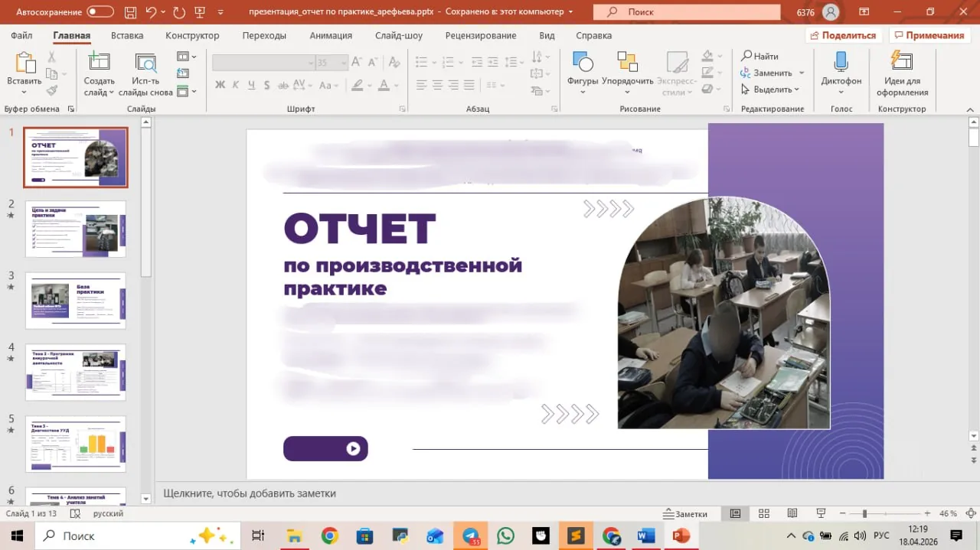Image resolution: width=980 pixels, height=550 pixels.
Task: Activate the Format Painter brush icon
Action: click(x=52, y=90)
